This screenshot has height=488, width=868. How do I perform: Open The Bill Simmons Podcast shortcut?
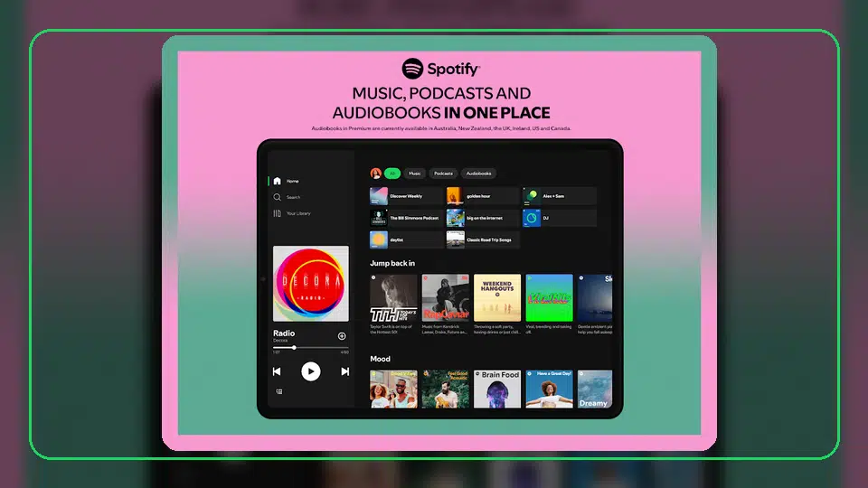(x=407, y=218)
